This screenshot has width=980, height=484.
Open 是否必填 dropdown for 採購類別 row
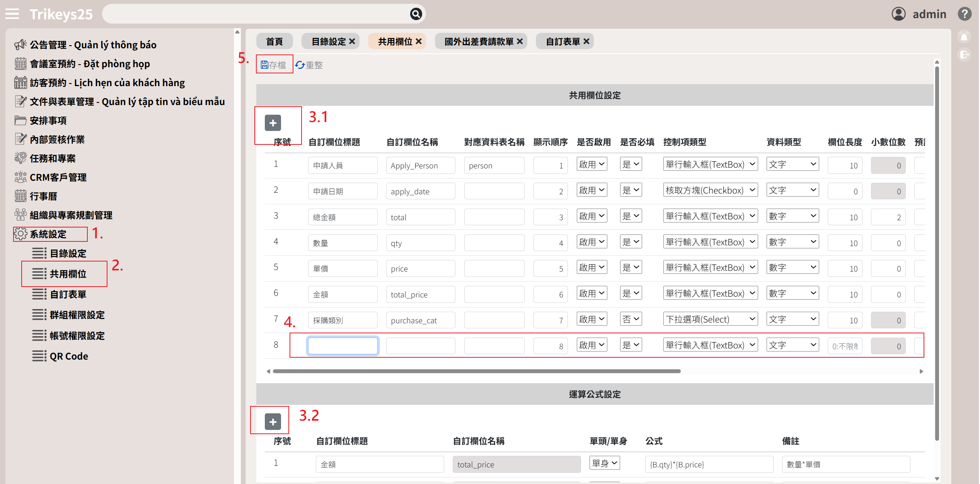631,319
